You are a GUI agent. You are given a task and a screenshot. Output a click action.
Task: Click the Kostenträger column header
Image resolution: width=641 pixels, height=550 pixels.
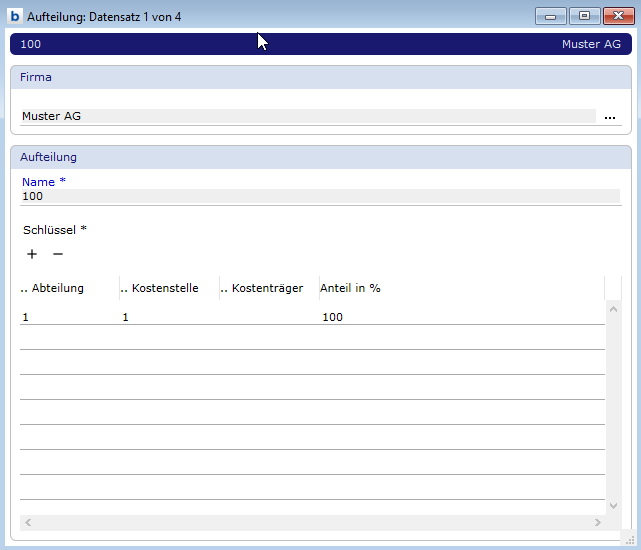pyautogui.click(x=267, y=288)
